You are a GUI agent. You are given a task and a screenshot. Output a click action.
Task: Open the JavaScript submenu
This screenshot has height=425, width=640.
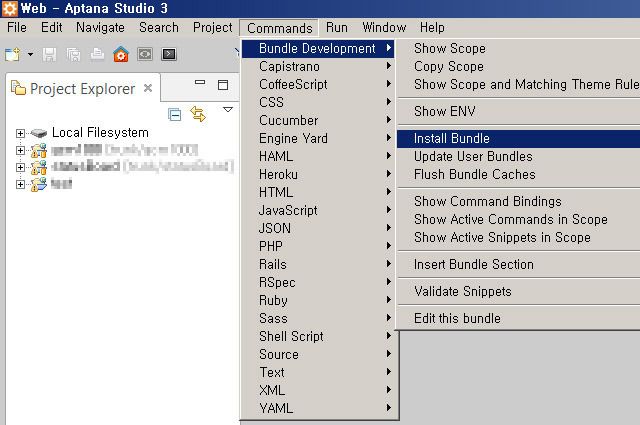(x=318, y=210)
